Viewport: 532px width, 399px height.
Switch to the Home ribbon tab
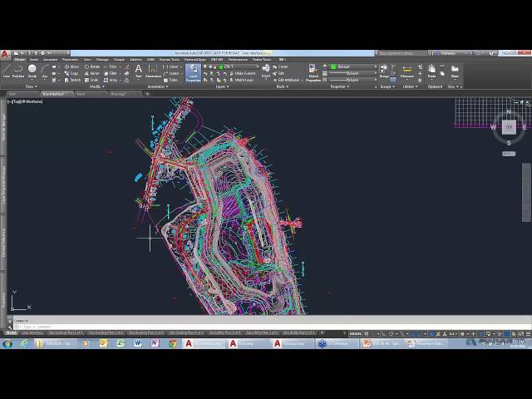[x=20, y=60]
